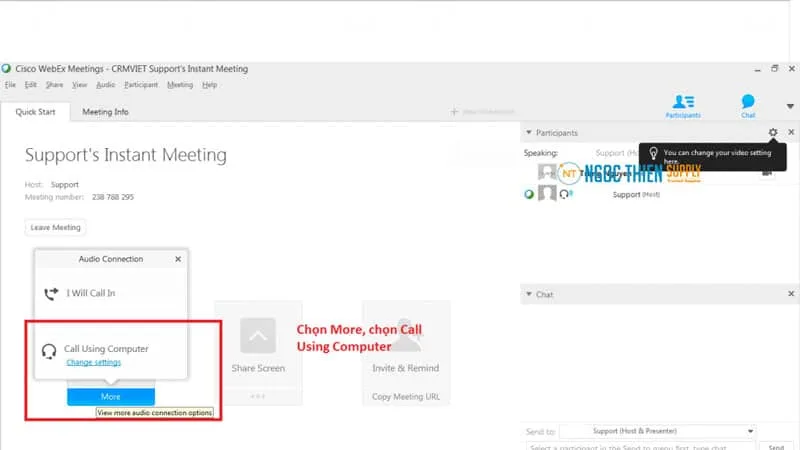Minimize the WebEx window
800x450 pixels.
(758, 69)
